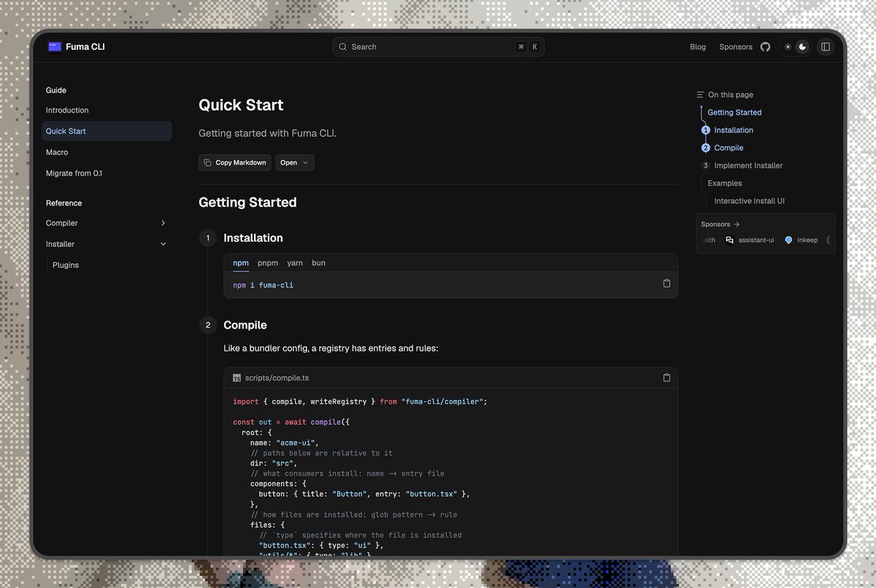Click the Quick Start page title
Viewport: 876px width, 588px height.
click(x=241, y=105)
